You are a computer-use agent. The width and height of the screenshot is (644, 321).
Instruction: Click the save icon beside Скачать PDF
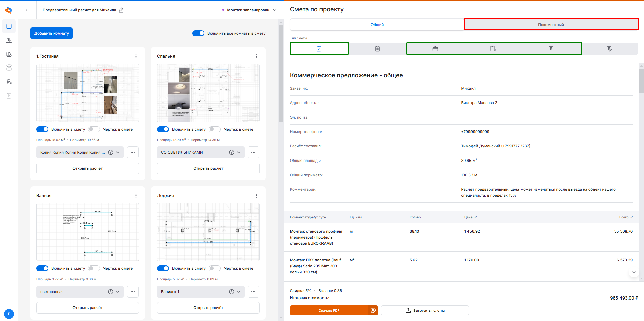click(x=373, y=310)
